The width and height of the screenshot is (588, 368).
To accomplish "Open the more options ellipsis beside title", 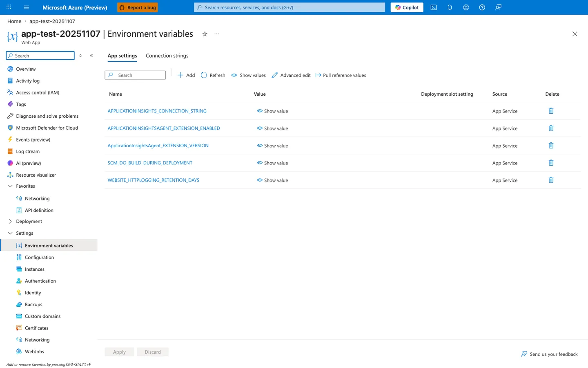I will pos(216,34).
